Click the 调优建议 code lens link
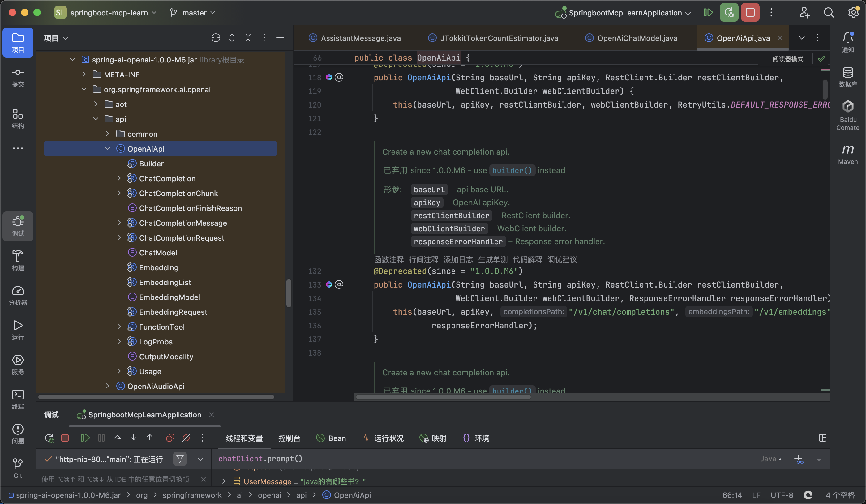Image resolution: width=866 pixels, height=504 pixels. click(562, 259)
